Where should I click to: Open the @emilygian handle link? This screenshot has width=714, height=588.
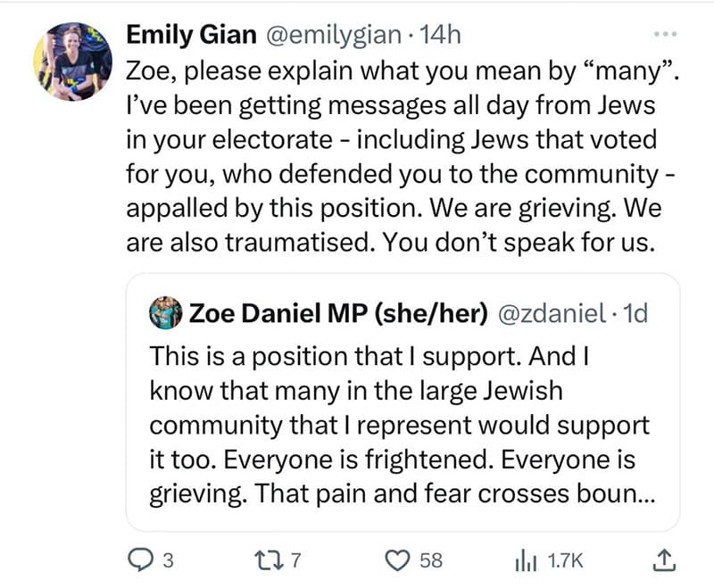(333, 35)
